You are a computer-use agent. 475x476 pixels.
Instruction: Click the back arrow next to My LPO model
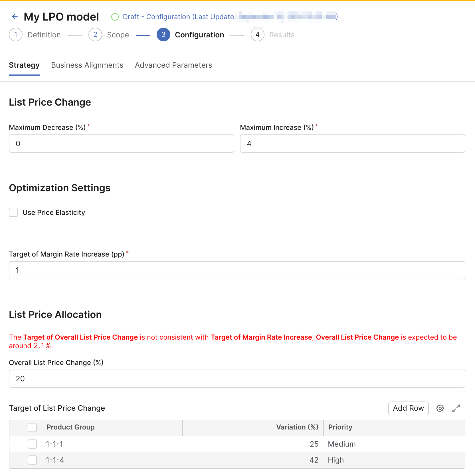coord(15,17)
